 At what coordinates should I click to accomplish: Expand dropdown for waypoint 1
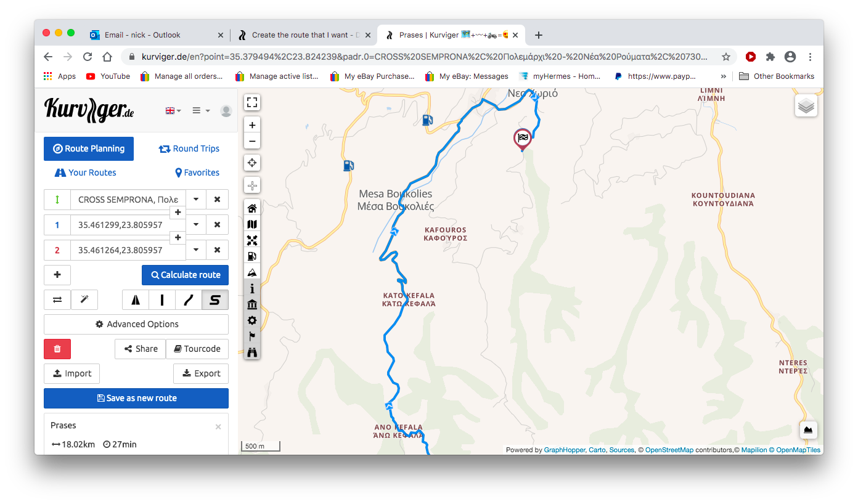(x=196, y=225)
